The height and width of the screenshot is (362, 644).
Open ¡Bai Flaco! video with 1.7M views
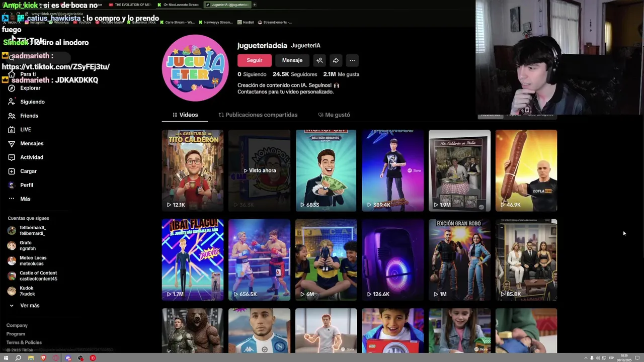193,259
